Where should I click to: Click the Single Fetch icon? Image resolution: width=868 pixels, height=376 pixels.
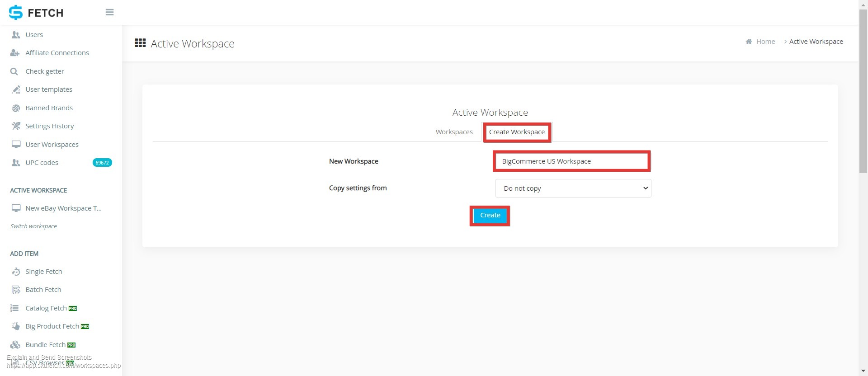pos(16,272)
